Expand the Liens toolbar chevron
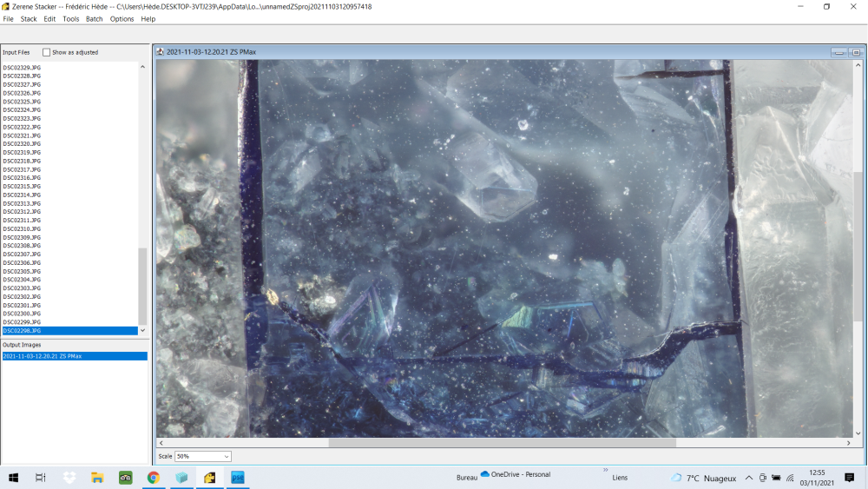868x489 pixels. pos(605,470)
